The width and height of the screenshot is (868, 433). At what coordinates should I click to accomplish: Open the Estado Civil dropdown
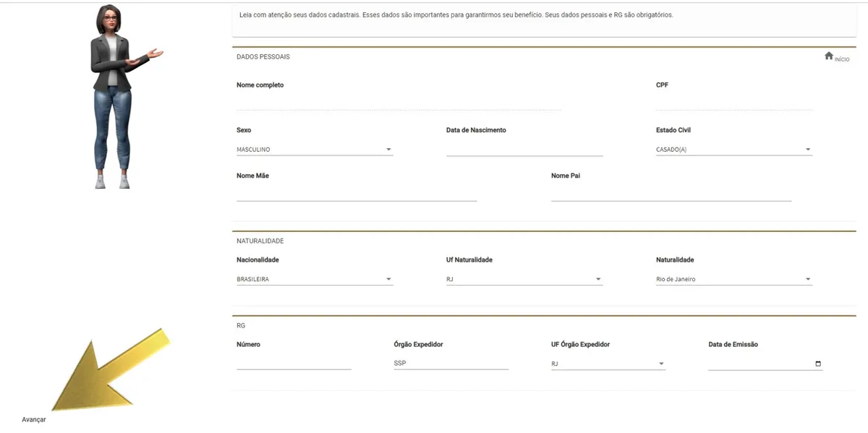click(x=733, y=150)
